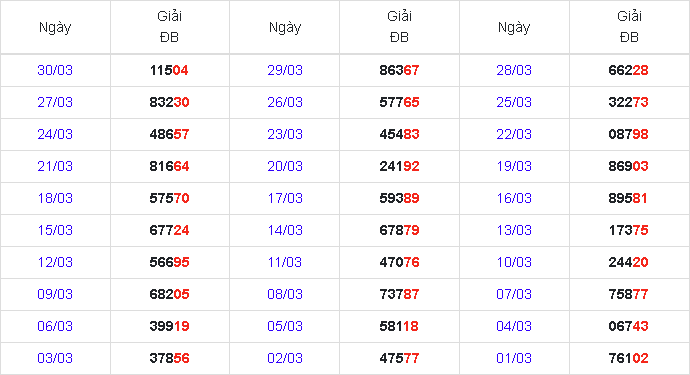Select the prize number 86367
The height and width of the screenshot is (375, 690).
pos(399,70)
